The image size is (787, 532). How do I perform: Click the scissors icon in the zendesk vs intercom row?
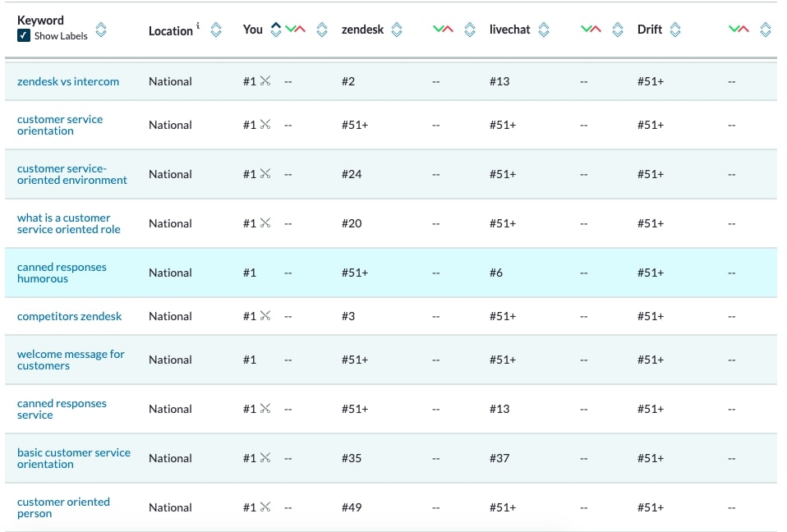[x=265, y=80]
